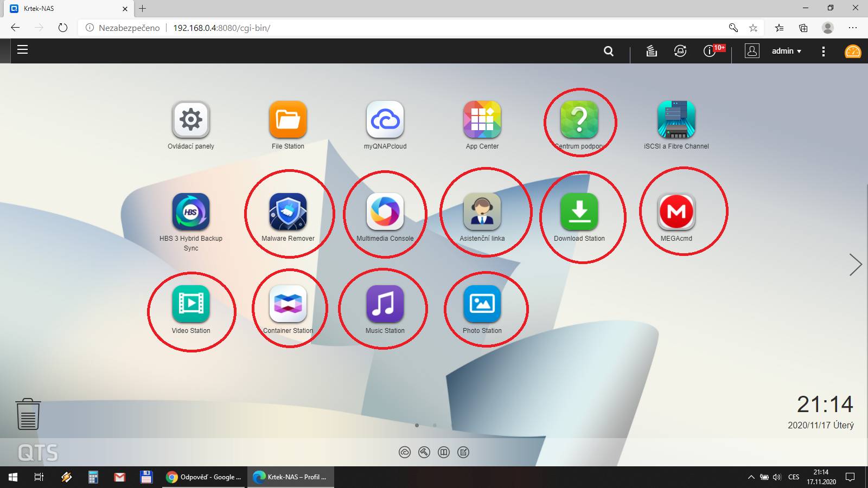Click the first bottom dock circle icon

tap(405, 452)
